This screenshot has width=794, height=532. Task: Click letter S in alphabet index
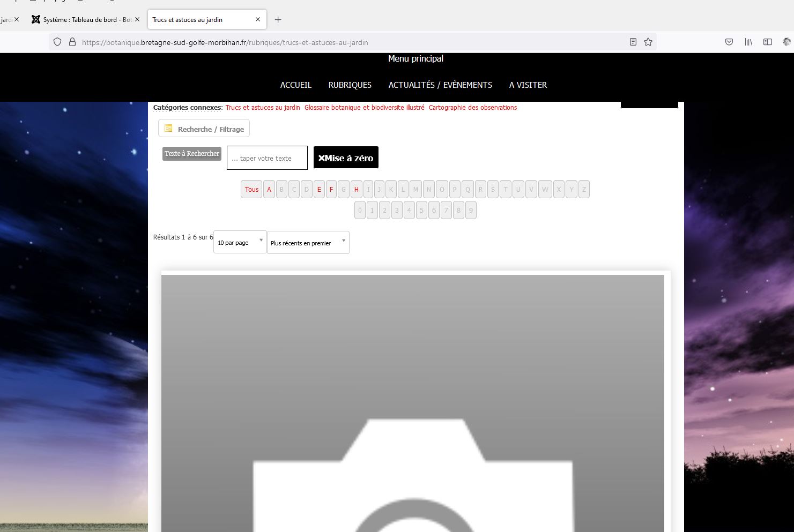click(x=493, y=189)
